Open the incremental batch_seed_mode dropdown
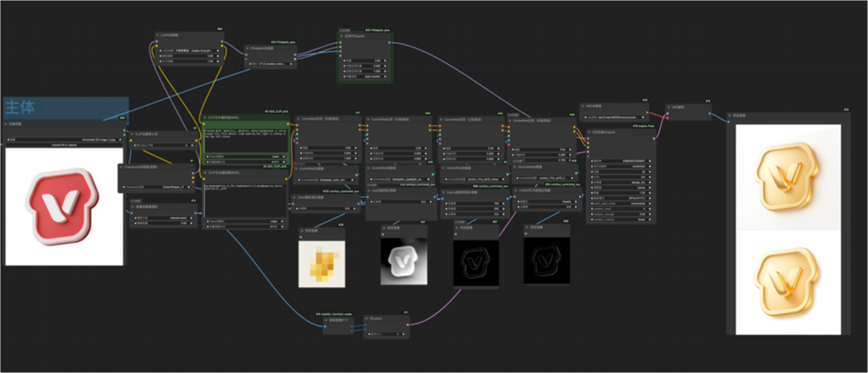 621,203
